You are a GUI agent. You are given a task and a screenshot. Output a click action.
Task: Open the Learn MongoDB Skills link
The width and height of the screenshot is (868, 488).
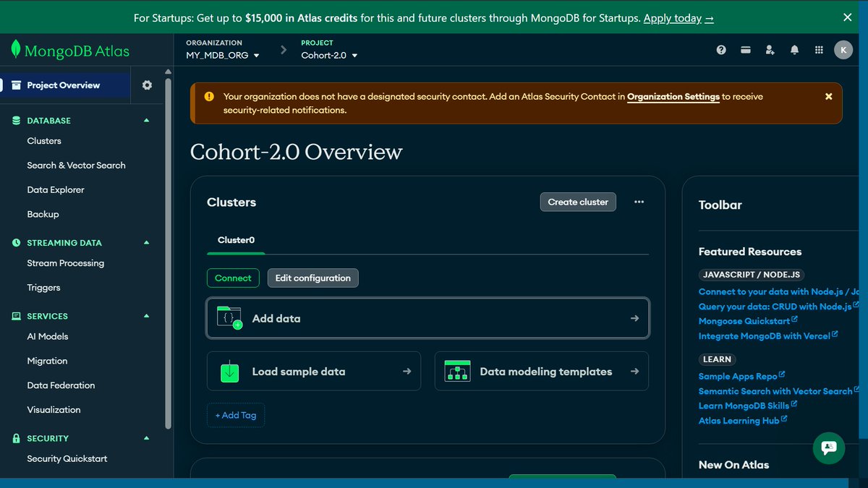[x=748, y=406]
